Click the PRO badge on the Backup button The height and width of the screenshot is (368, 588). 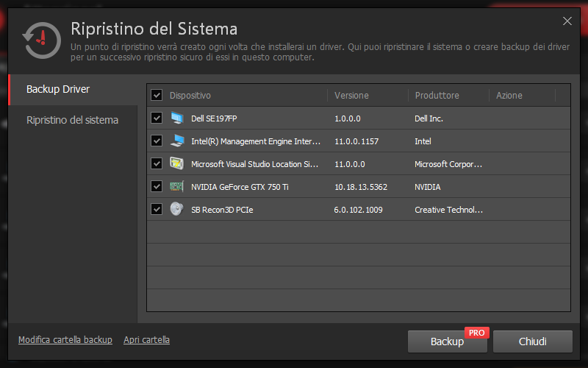coord(476,333)
